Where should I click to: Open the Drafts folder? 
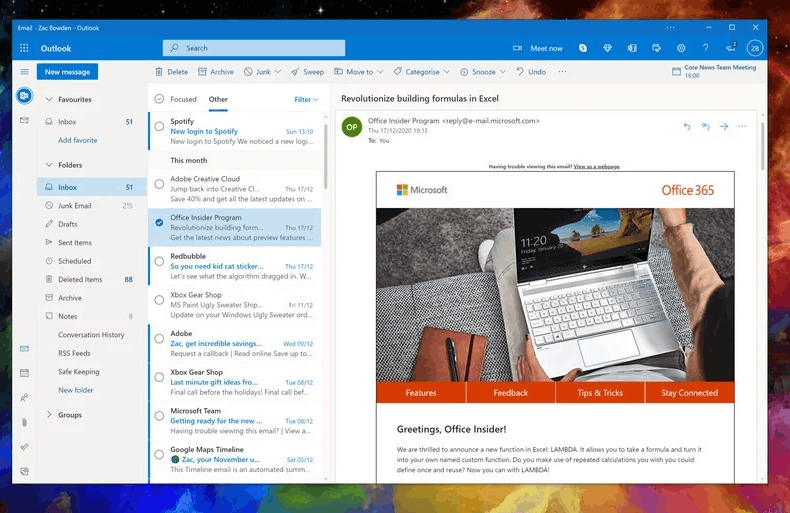click(91, 224)
